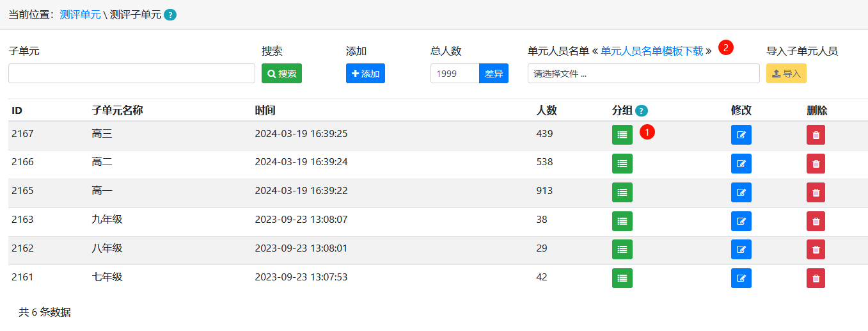Delete the 七年级 sub-unit row
This screenshot has height=331, width=868.
(816, 278)
